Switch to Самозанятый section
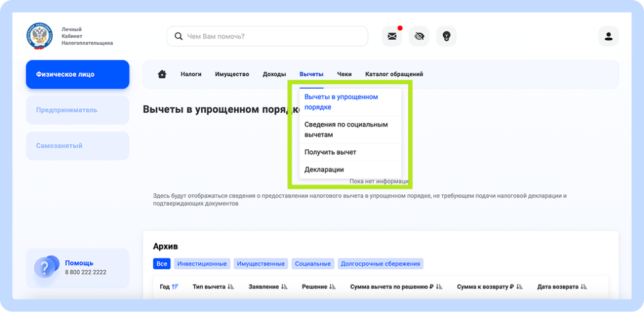644x312 pixels. tap(77, 146)
